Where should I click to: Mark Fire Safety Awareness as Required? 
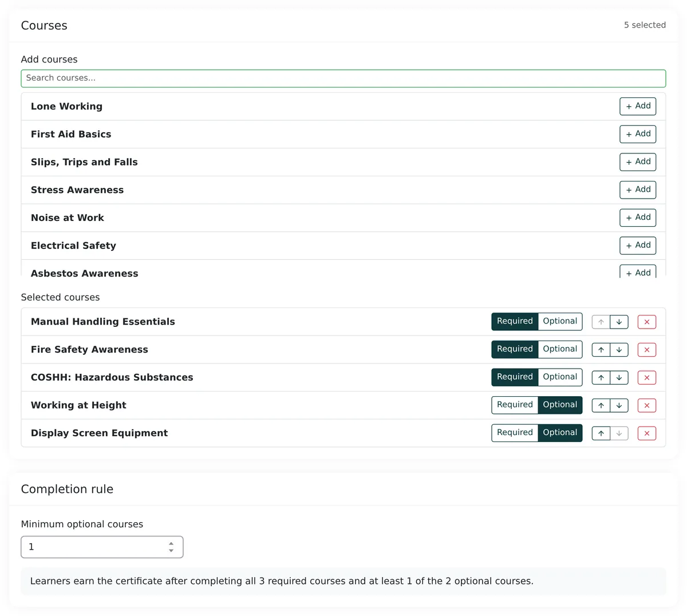point(515,349)
